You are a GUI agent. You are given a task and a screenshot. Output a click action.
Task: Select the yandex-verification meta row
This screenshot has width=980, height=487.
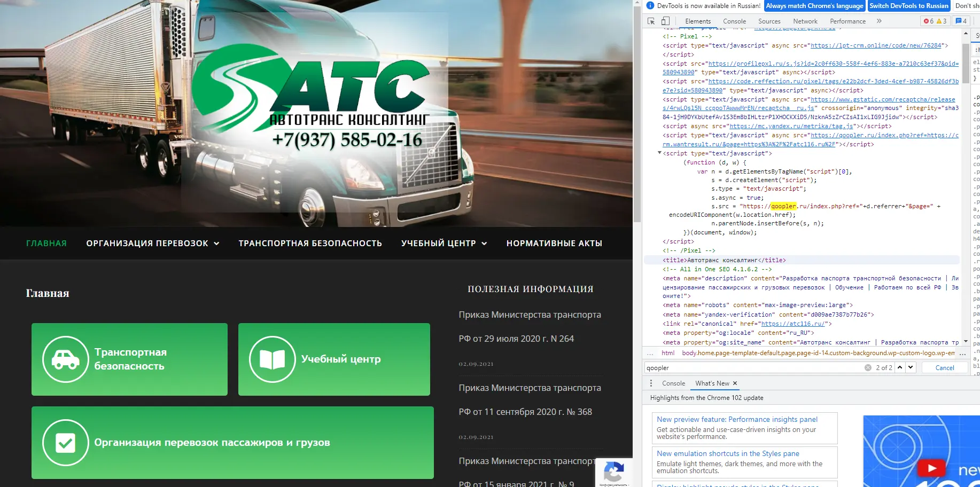coord(768,315)
